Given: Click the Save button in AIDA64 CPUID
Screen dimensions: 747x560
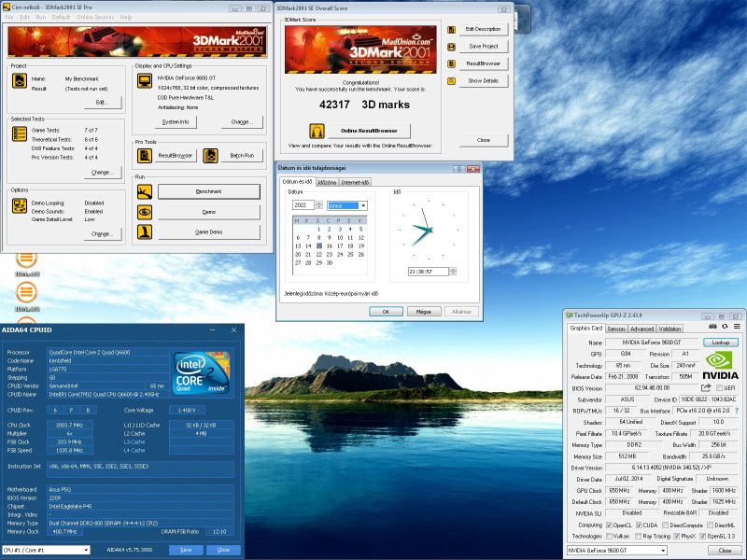Looking at the screenshot, I should tap(186, 550).
